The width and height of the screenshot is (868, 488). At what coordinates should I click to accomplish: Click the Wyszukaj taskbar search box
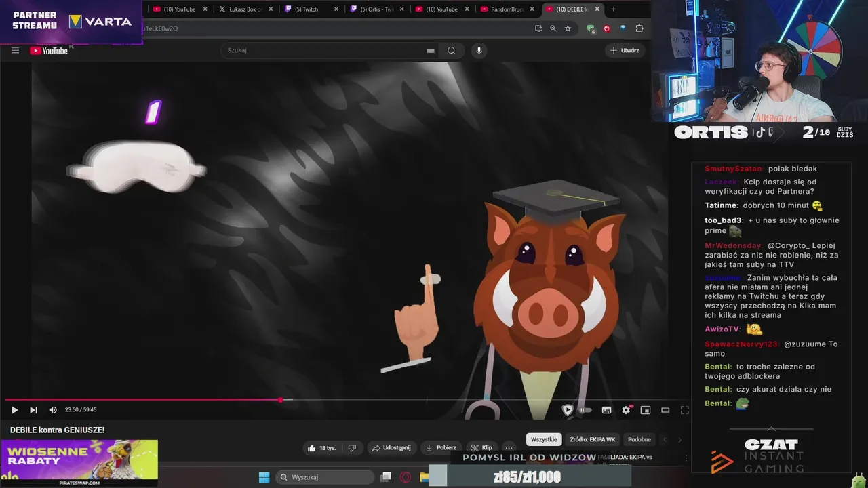324,477
